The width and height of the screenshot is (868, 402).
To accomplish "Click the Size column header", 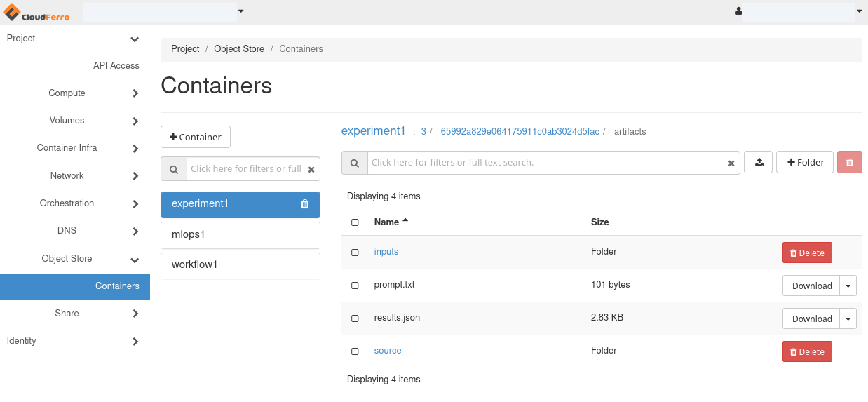I will 600,222.
